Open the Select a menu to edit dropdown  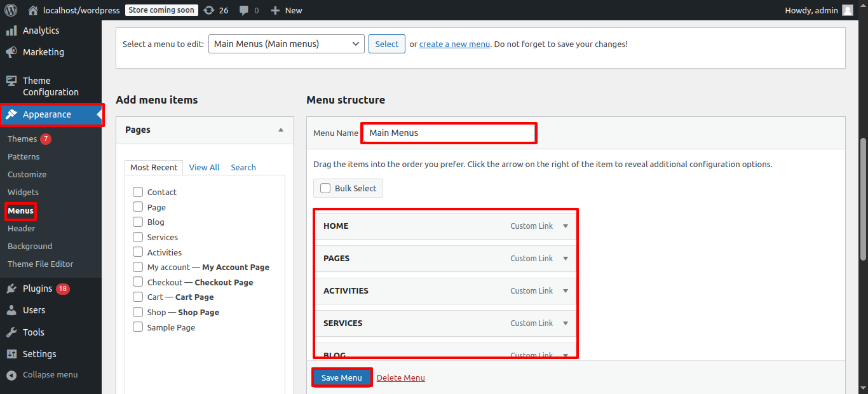pyautogui.click(x=287, y=44)
